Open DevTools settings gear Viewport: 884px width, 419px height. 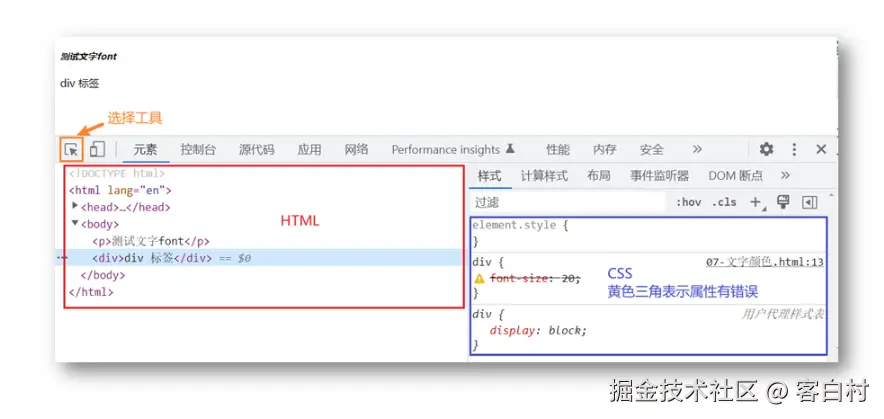[x=766, y=149]
